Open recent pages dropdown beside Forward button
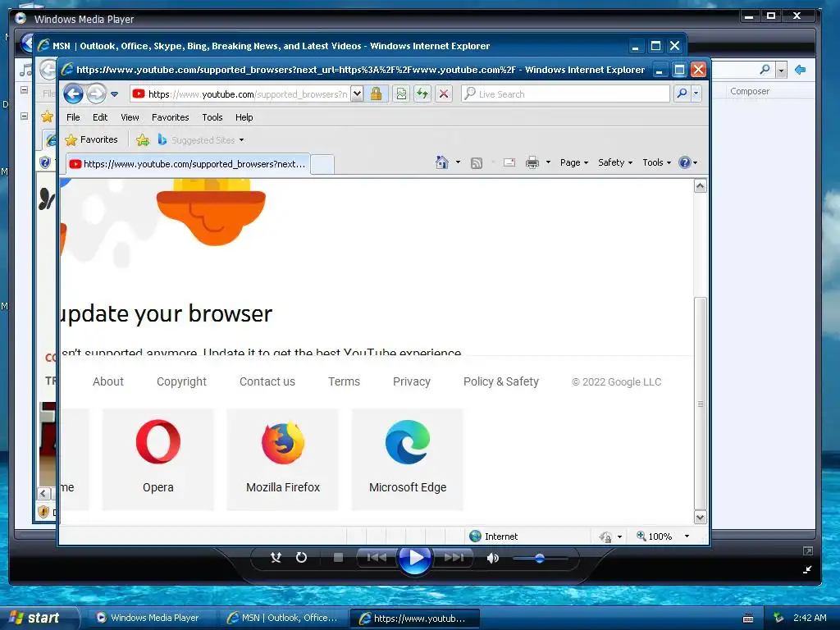 tap(114, 94)
